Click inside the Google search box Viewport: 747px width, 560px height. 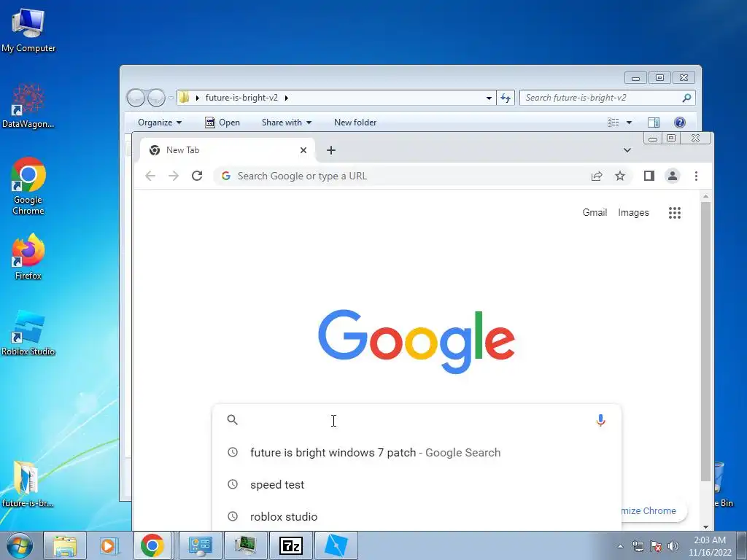(x=417, y=420)
